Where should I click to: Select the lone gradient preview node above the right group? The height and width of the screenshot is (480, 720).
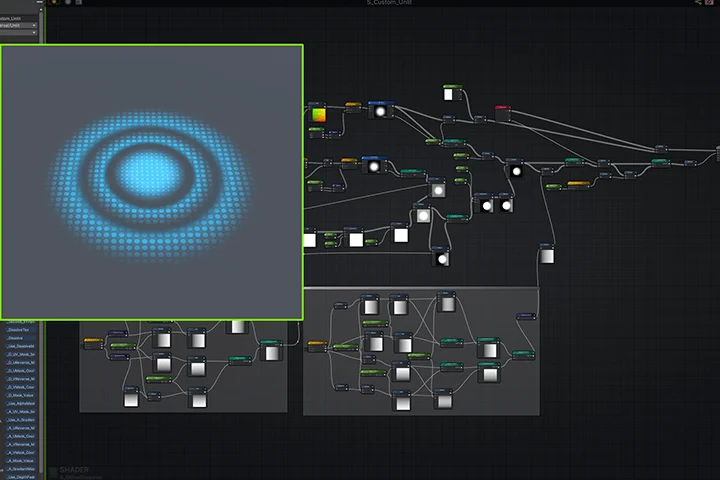click(546, 254)
